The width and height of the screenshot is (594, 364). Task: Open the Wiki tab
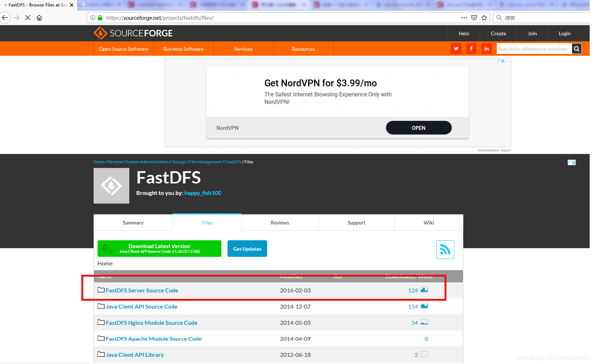[428, 222]
